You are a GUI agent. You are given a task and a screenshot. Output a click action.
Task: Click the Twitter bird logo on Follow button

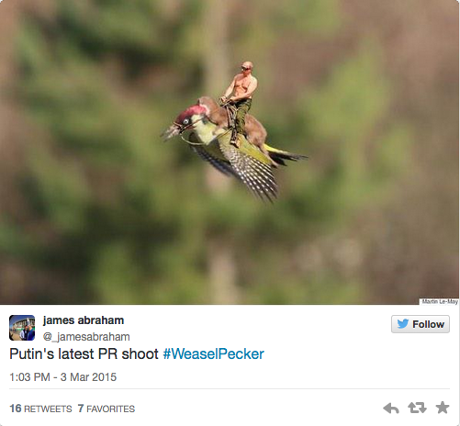pos(403,324)
